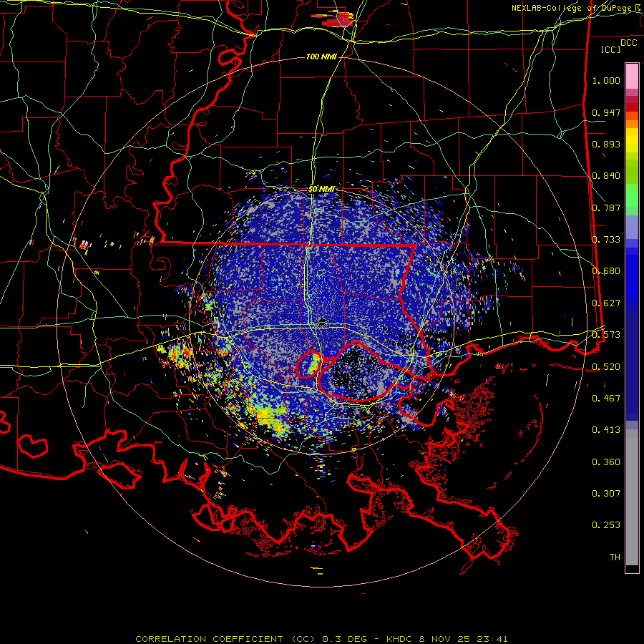The width and height of the screenshot is (644, 644).
Task: Select the 0.360 scale value
Action: 606,462
